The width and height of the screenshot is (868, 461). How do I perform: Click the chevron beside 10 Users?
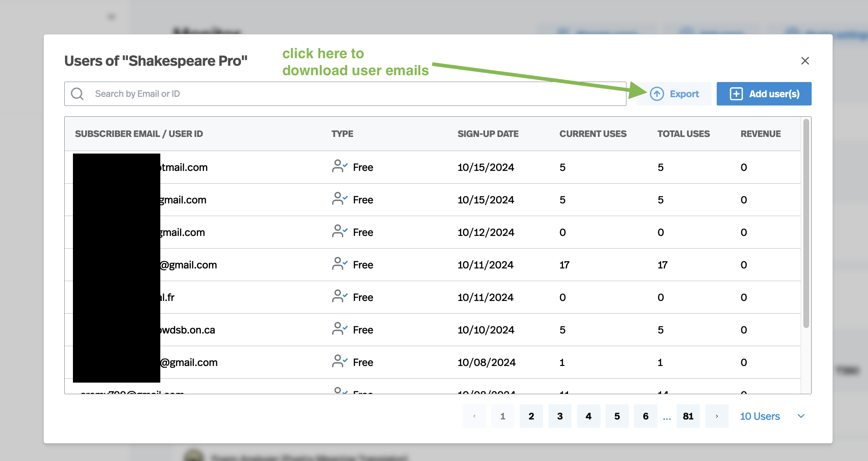coord(801,416)
